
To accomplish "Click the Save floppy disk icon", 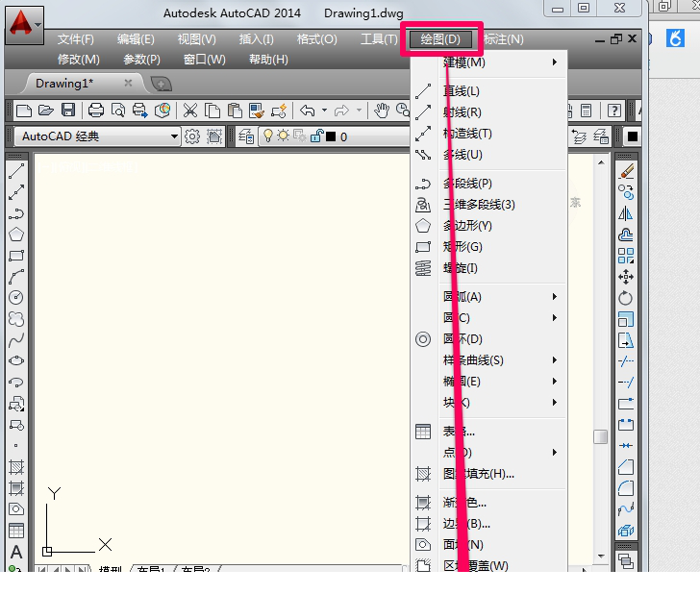I will coord(68,111).
